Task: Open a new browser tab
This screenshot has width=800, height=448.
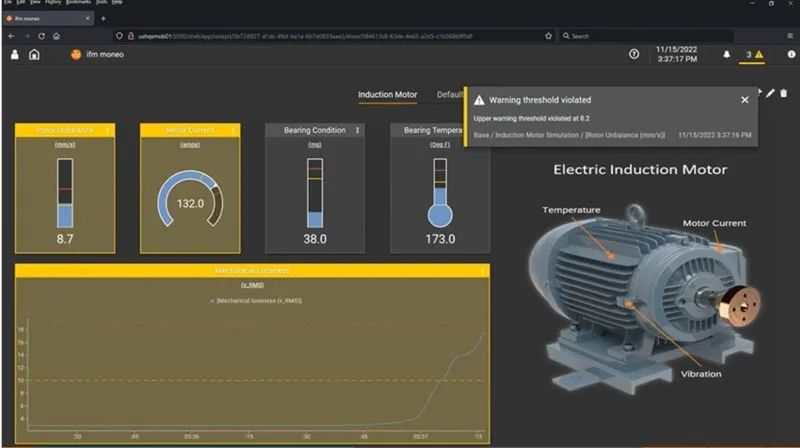Action: 103,19
